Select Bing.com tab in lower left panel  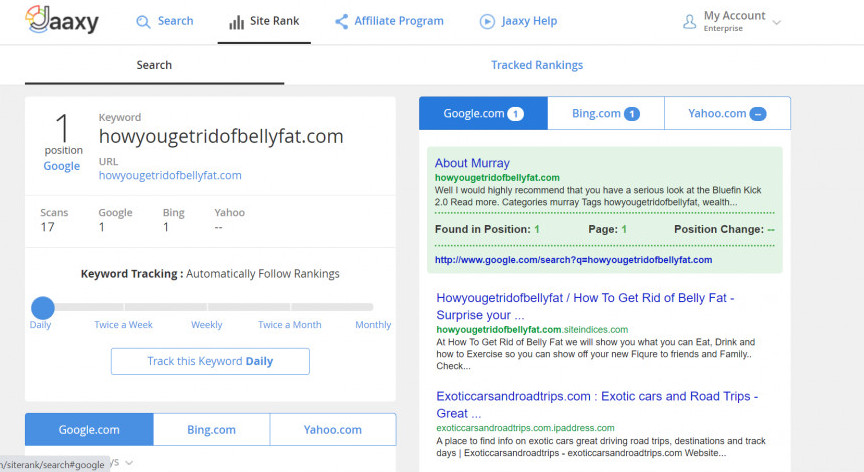pos(211,430)
